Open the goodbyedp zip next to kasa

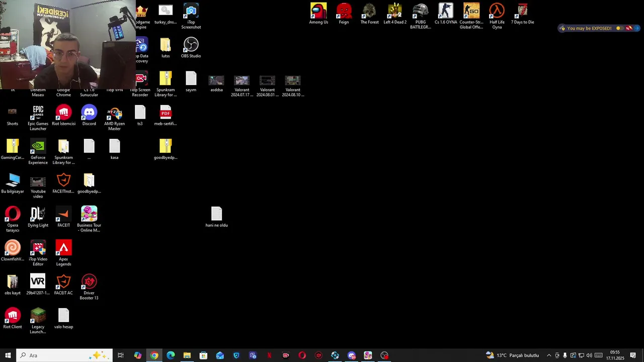pos(166,149)
